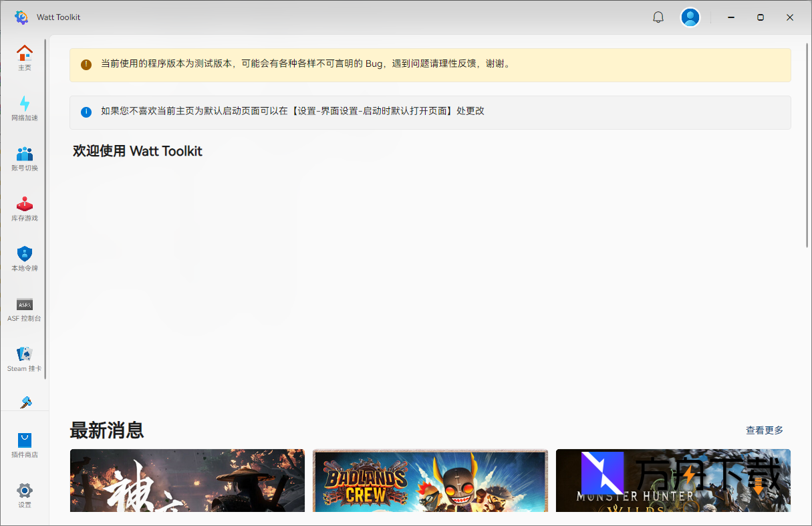The height and width of the screenshot is (526, 812).
Task: Open the 库存游戏 game library page
Action: click(x=25, y=207)
